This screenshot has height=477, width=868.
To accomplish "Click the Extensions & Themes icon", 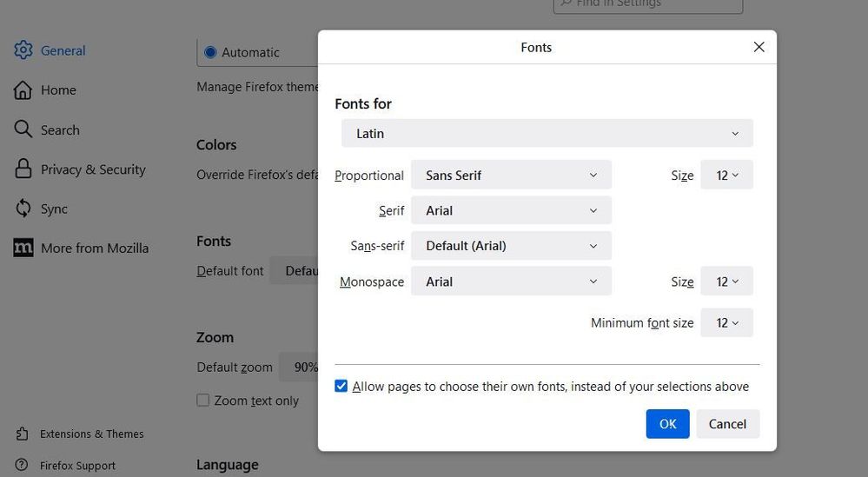I will click(22, 434).
